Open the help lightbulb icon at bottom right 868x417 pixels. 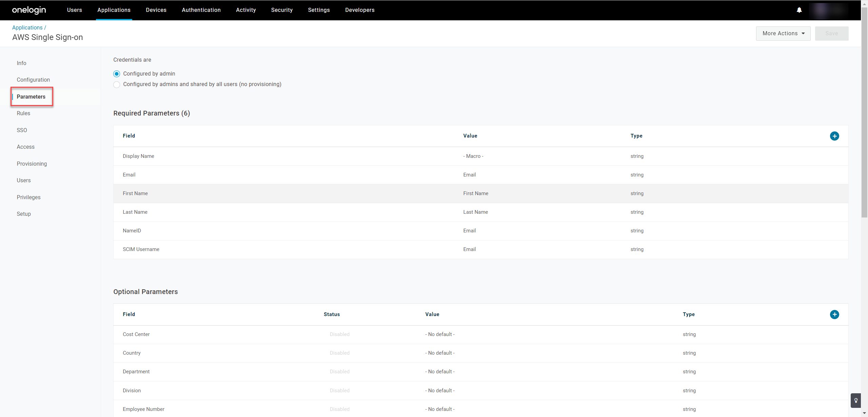[856, 400]
